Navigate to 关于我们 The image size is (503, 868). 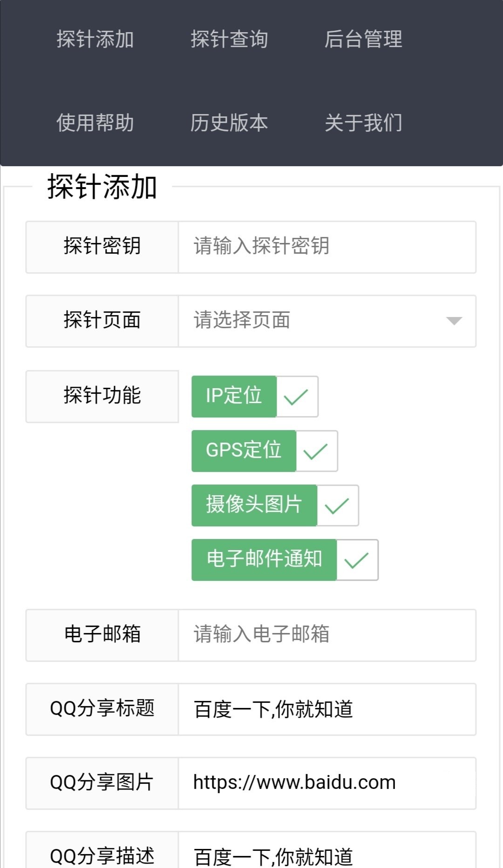pos(363,123)
